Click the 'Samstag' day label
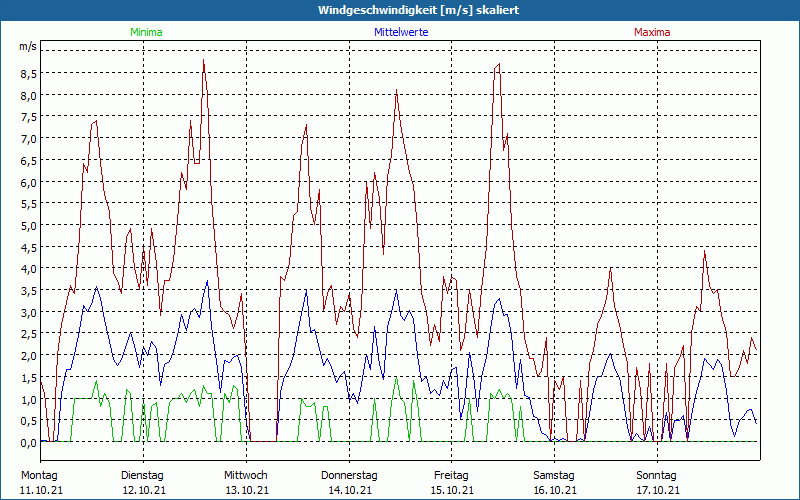 tap(554, 476)
